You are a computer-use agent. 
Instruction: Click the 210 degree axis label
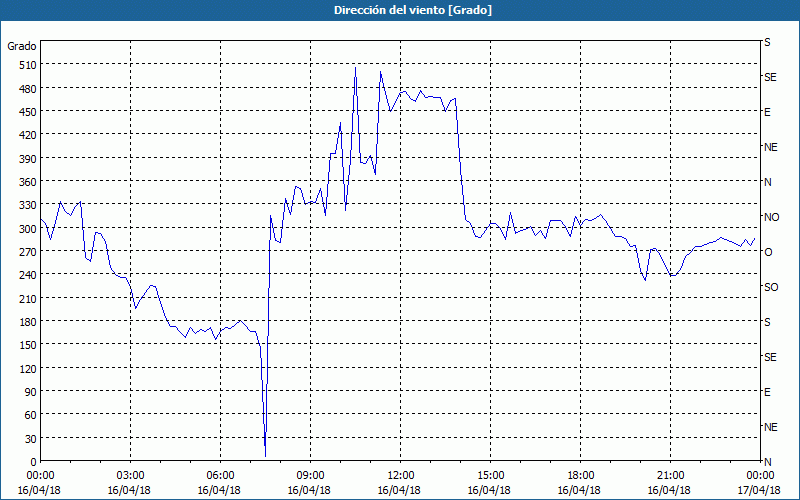(x=28, y=298)
